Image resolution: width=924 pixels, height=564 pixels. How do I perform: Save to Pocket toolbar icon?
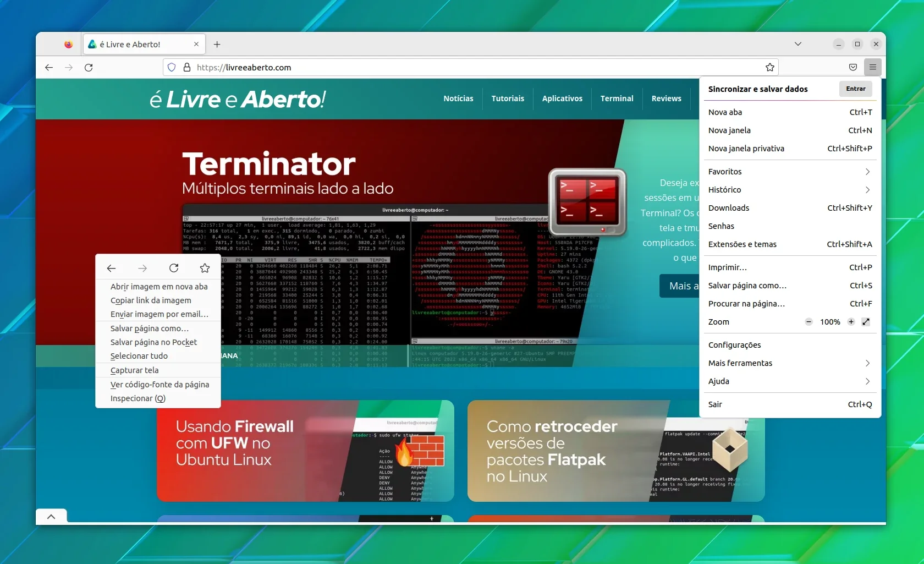[x=853, y=68]
